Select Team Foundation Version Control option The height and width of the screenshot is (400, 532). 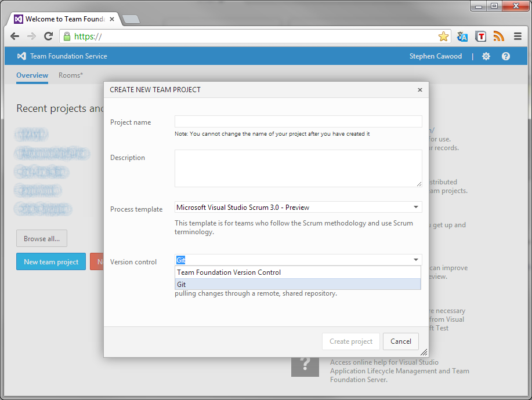coord(298,272)
